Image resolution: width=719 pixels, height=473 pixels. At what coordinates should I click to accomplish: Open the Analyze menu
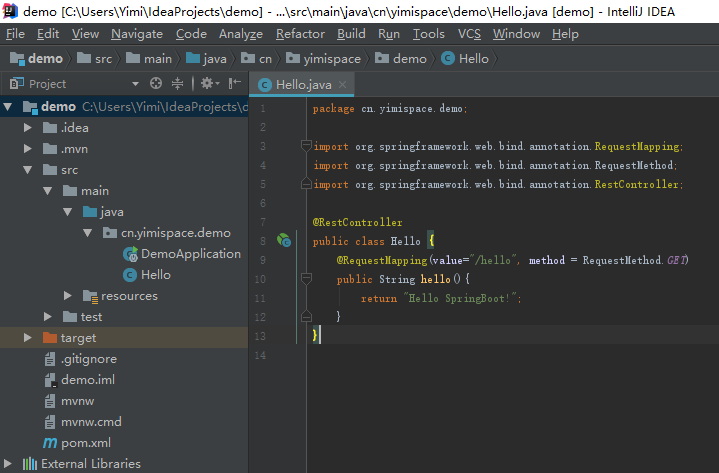[241, 34]
